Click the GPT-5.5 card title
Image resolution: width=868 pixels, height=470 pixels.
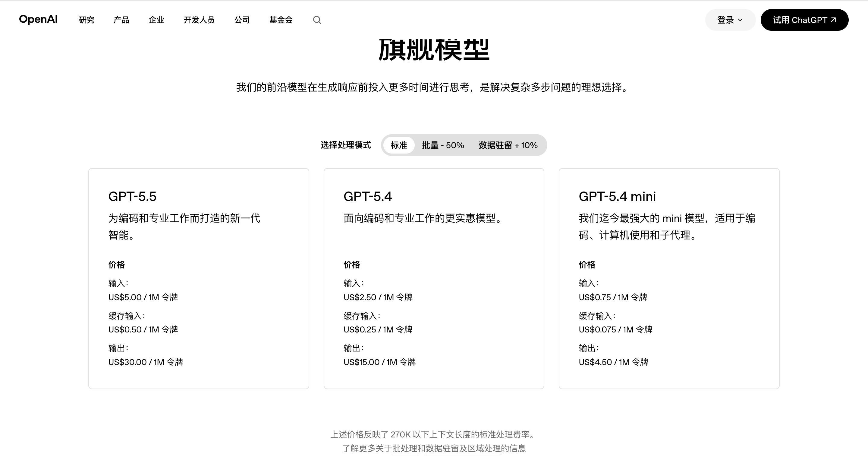pyautogui.click(x=132, y=196)
